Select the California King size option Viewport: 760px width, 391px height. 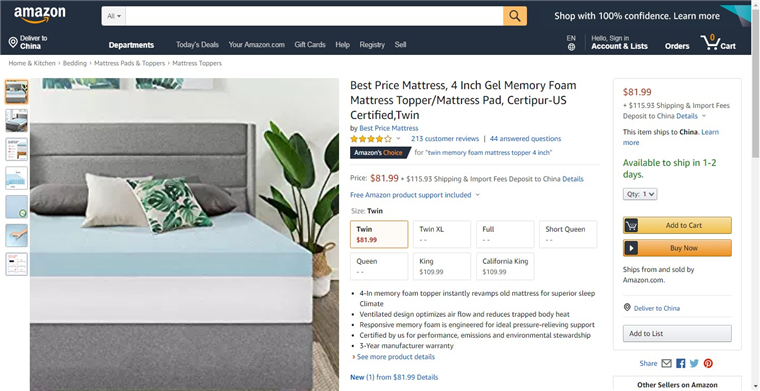coord(505,266)
